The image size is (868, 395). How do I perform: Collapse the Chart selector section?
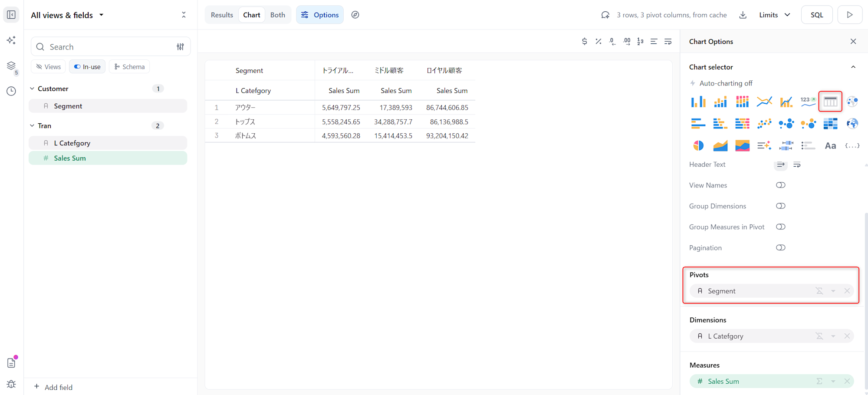pyautogui.click(x=853, y=67)
